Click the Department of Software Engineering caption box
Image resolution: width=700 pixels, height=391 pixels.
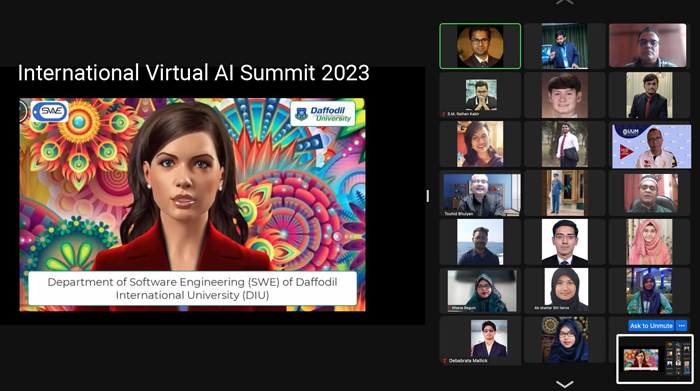click(192, 288)
